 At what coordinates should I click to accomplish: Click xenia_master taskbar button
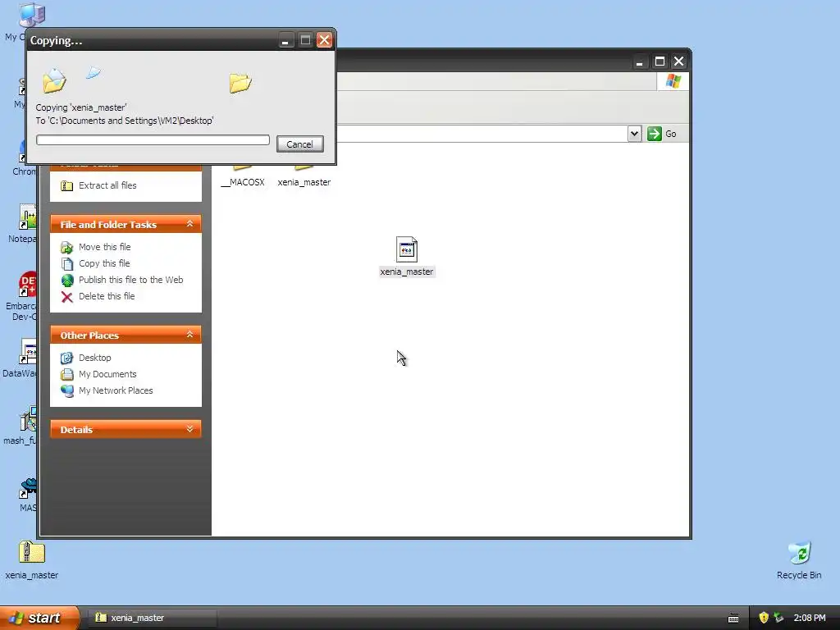click(x=153, y=618)
